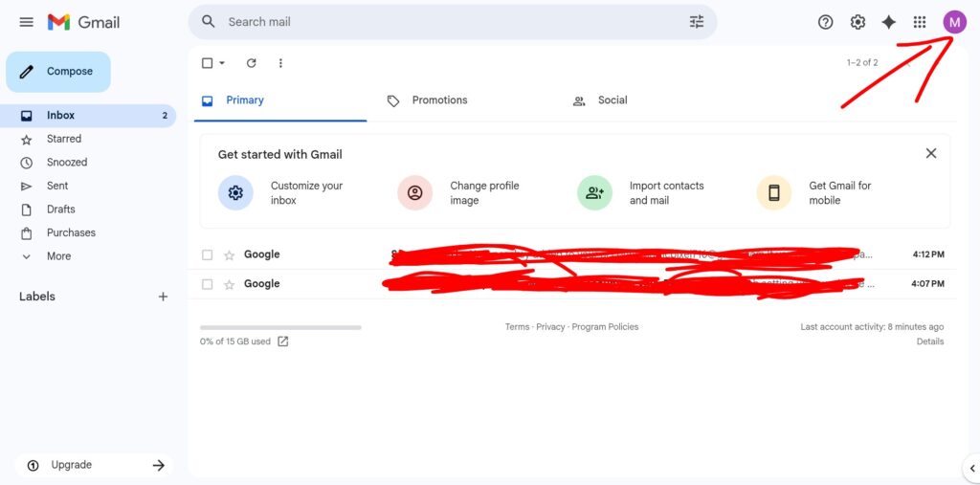Click Get Gmail for mobile text
This screenshot has height=485, width=980.
(839, 193)
